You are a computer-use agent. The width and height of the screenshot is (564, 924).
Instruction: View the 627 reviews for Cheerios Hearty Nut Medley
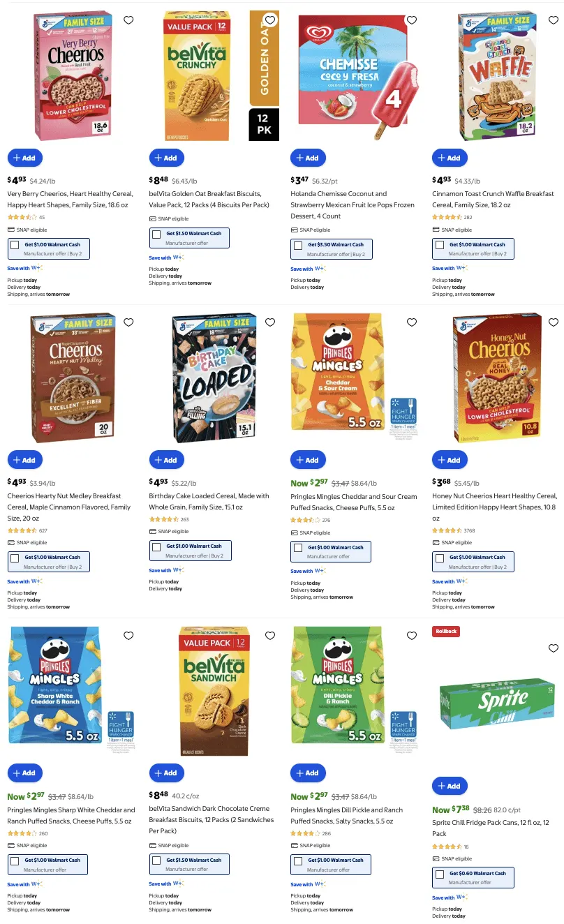pyautogui.click(x=43, y=530)
